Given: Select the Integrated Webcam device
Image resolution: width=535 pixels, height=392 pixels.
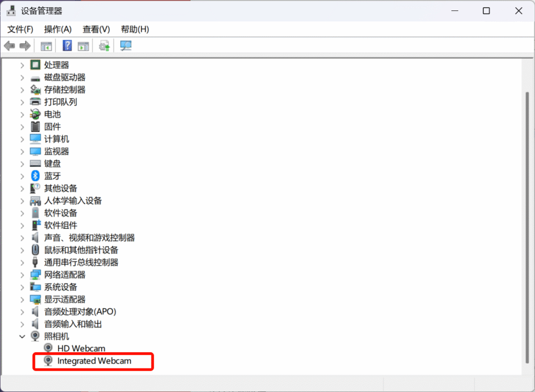Looking at the screenshot, I should tap(94, 361).
